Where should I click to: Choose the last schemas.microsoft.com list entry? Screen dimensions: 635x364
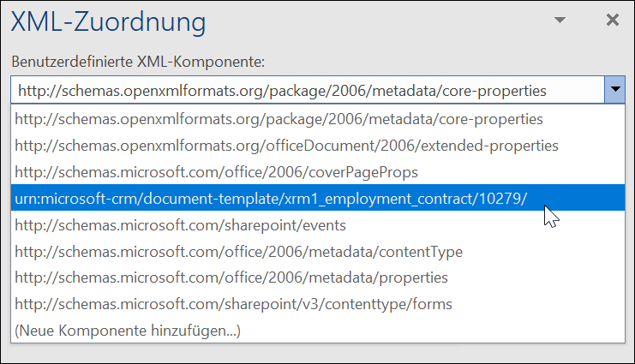point(234,305)
